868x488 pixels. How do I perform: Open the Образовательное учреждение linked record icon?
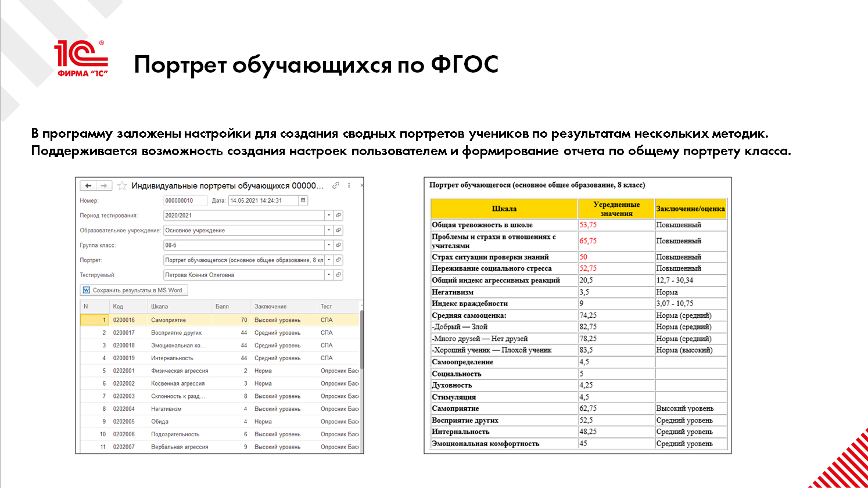pyautogui.click(x=339, y=231)
